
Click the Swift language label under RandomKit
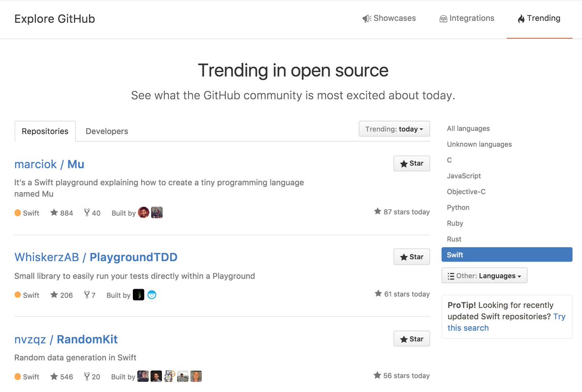pos(27,377)
